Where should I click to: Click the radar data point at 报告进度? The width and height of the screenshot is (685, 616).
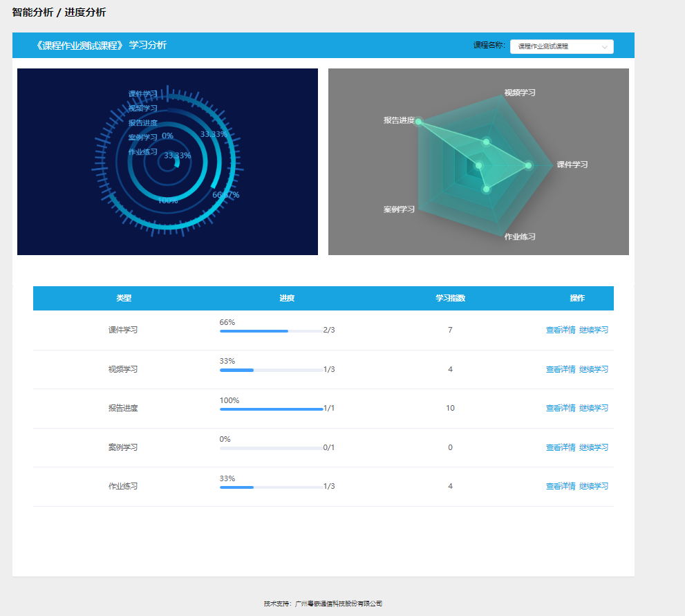tap(418, 122)
